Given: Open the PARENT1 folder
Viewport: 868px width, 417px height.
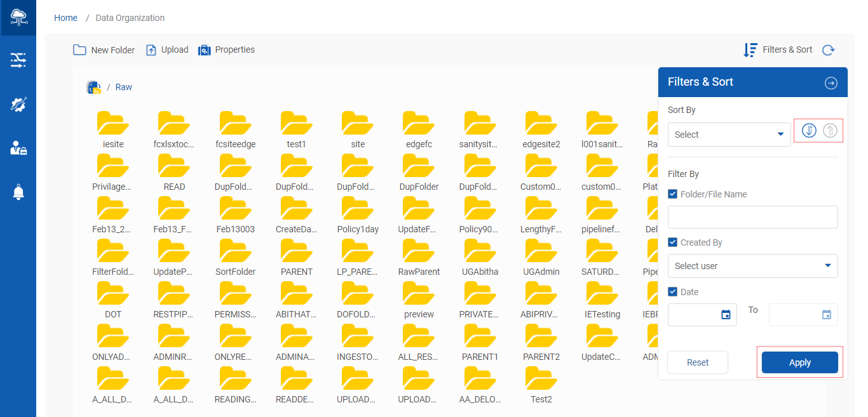Looking at the screenshot, I should tap(480, 342).
